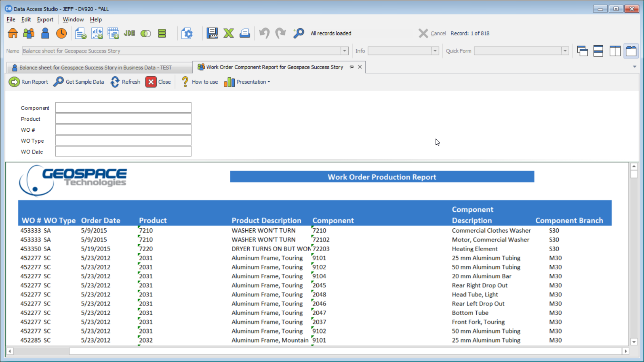644x362 pixels.
Task: Select the tabbed window layout view
Action: coord(631,51)
